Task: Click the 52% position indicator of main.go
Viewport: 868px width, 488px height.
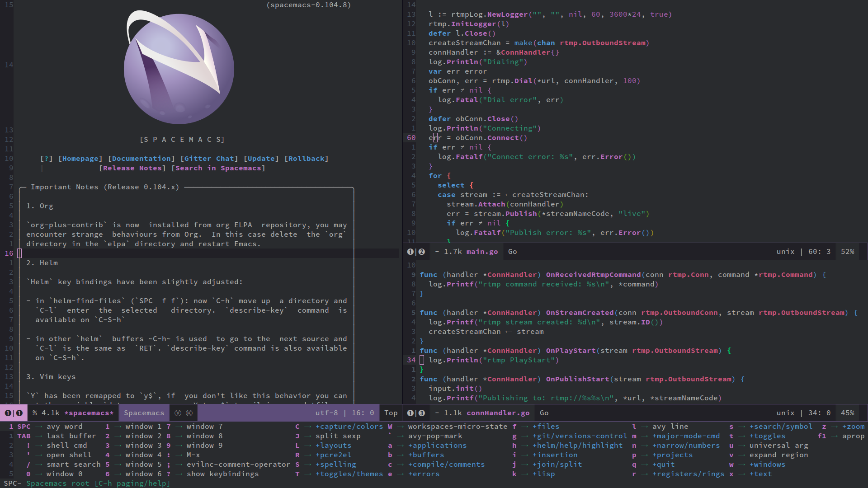Action: click(847, 252)
